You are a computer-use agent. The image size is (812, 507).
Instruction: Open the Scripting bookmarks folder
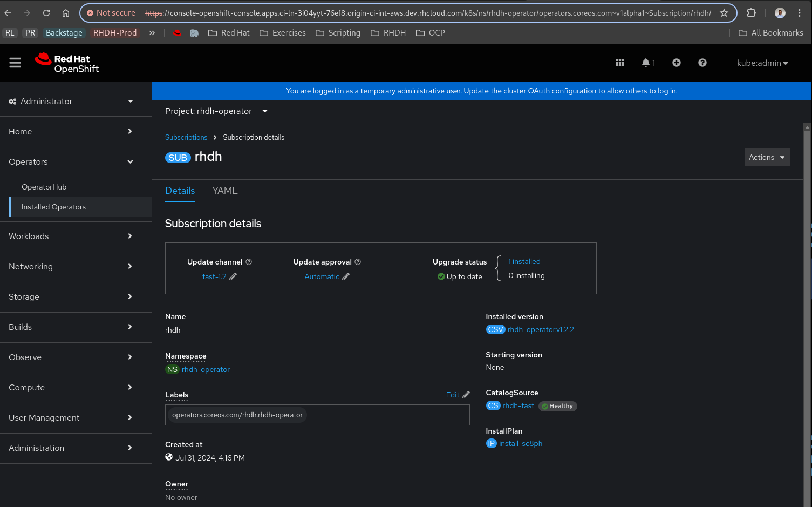pos(338,33)
